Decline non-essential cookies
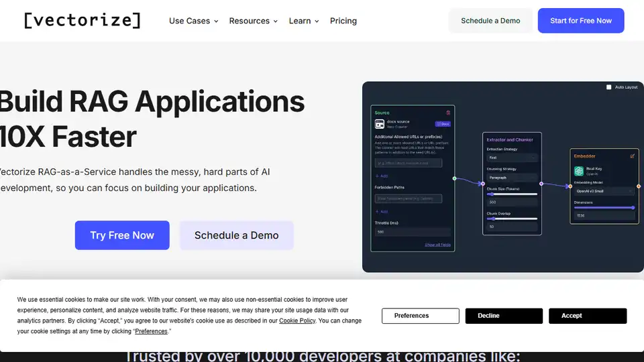The image size is (644, 362). click(x=504, y=316)
